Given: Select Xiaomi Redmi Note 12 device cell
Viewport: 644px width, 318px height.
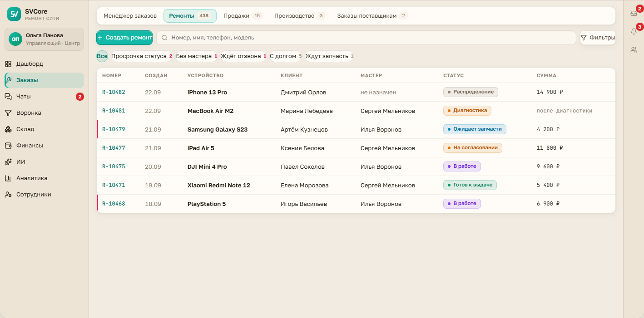Looking at the screenshot, I should pos(219,185).
